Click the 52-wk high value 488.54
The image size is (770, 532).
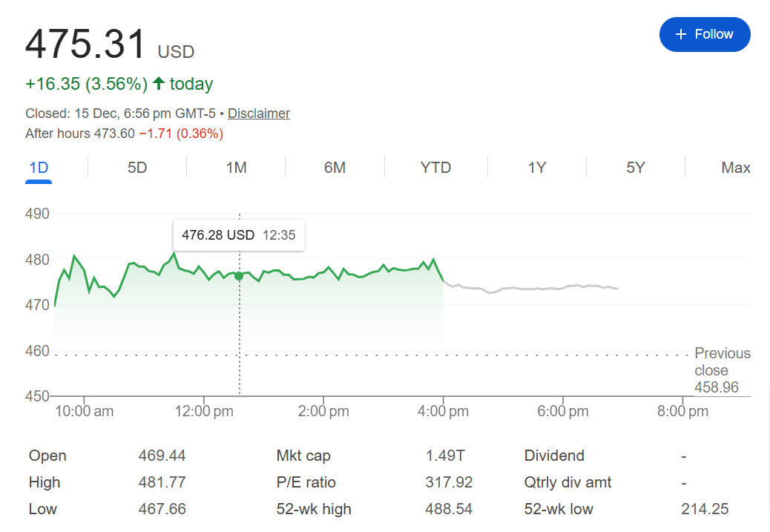(x=449, y=509)
